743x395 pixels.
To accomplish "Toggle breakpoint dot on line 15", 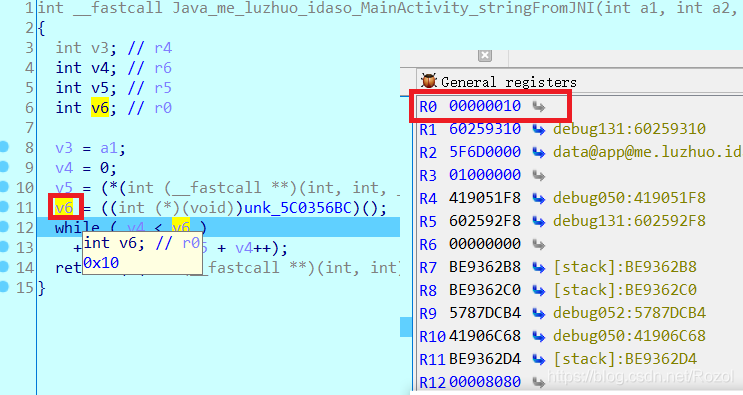I will [x=4, y=286].
